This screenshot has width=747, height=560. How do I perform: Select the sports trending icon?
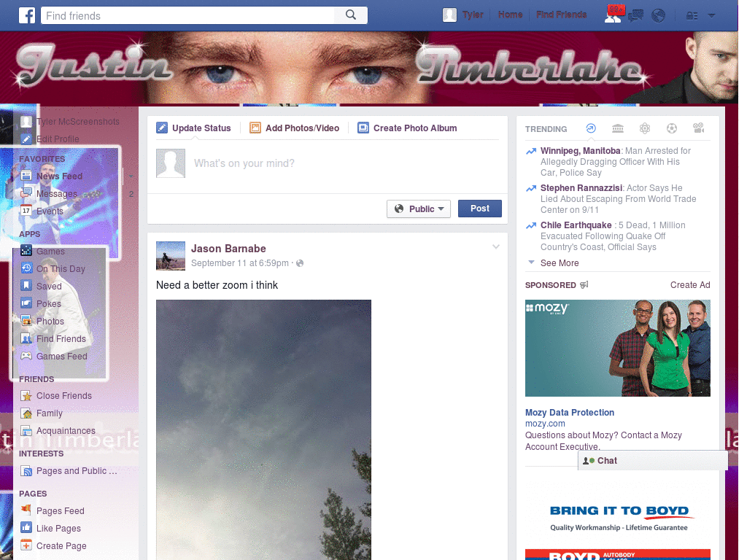pos(672,128)
